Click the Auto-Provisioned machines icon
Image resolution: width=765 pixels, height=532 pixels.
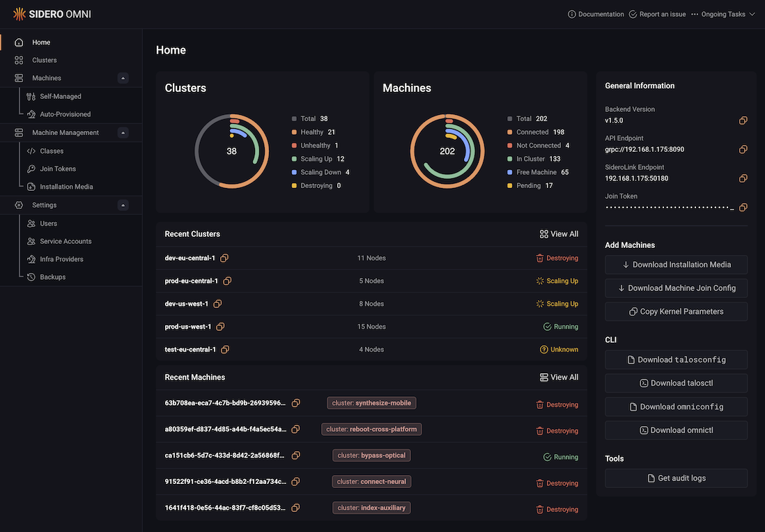click(31, 114)
